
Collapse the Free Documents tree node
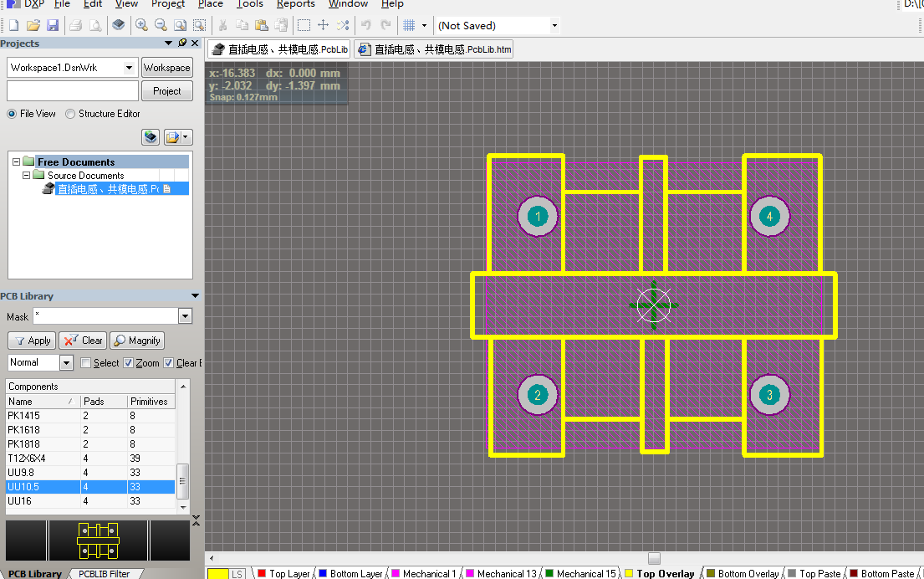pos(17,161)
